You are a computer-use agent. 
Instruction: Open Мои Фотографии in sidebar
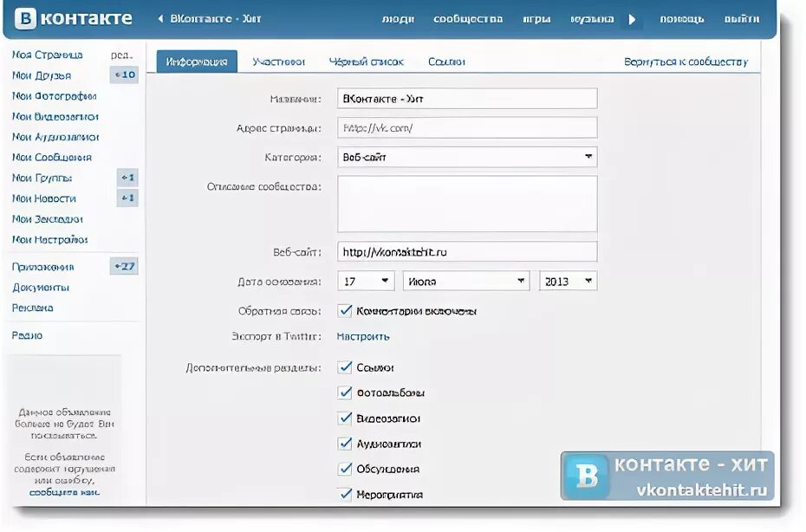click(x=54, y=95)
